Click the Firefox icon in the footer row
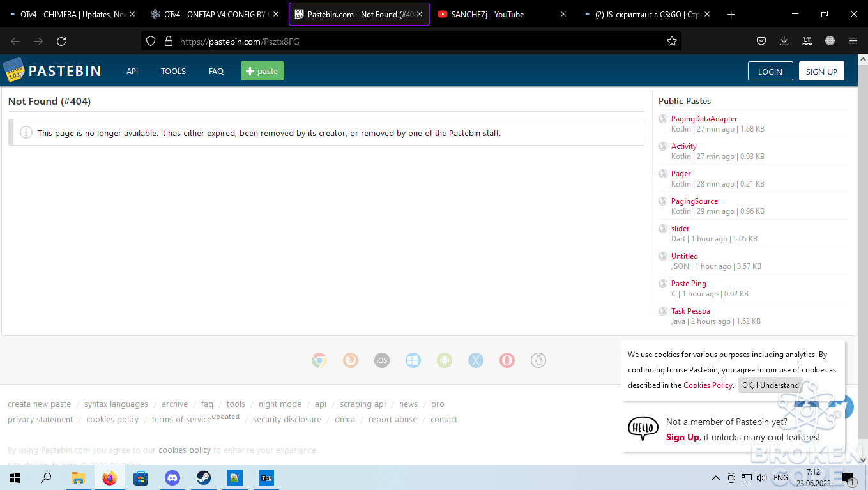Image resolution: width=868 pixels, height=490 pixels. point(351,360)
